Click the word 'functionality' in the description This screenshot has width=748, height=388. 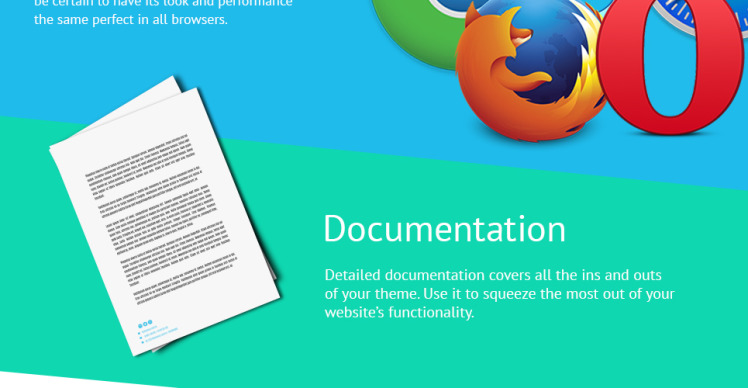(430, 313)
